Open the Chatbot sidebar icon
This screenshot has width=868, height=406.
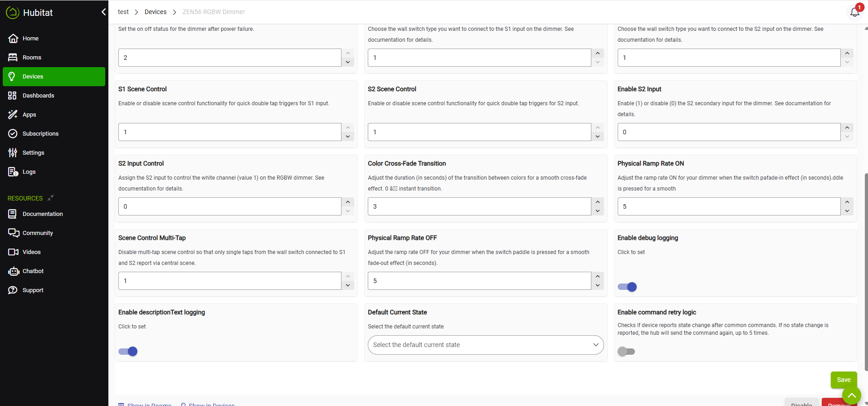[x=13, y=271]
